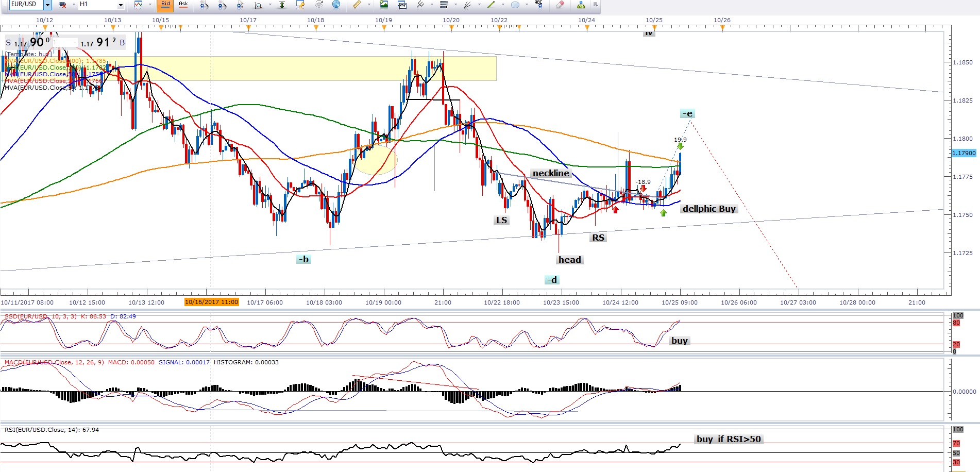980x472 pixels.
Task: Toggle Bid price display
Action: click(x=165, y=5)
